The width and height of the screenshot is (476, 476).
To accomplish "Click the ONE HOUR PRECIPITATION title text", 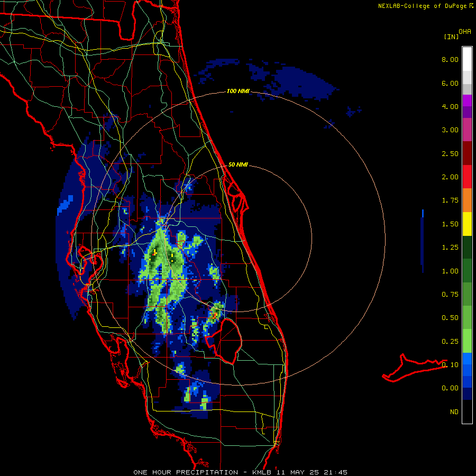I will pyautogui.click(x=186, y=472).
